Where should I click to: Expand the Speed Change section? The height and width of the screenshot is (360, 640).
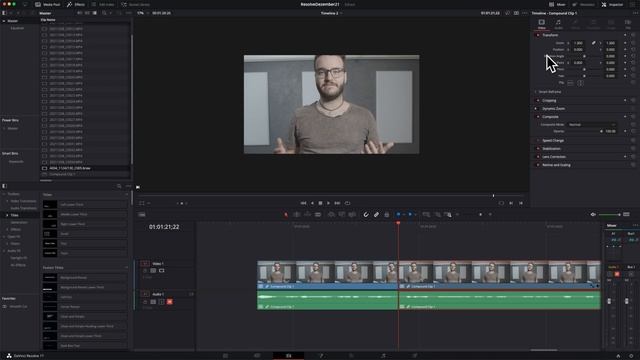(553, 140)
